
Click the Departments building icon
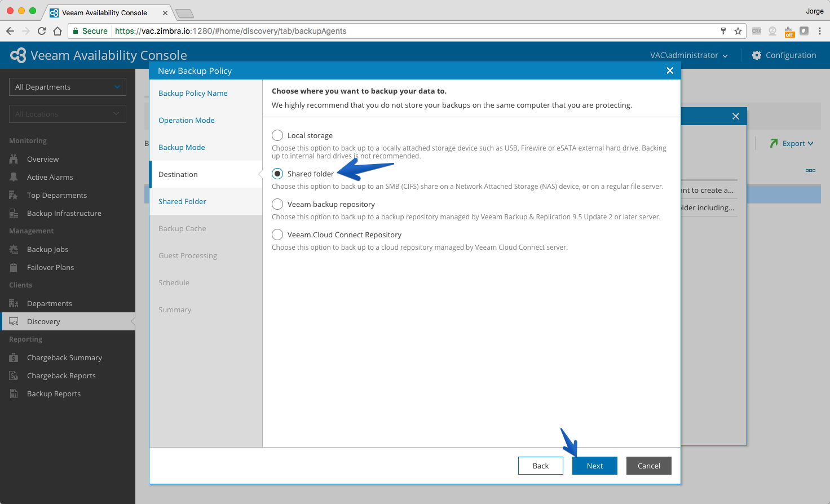[14, 303]
